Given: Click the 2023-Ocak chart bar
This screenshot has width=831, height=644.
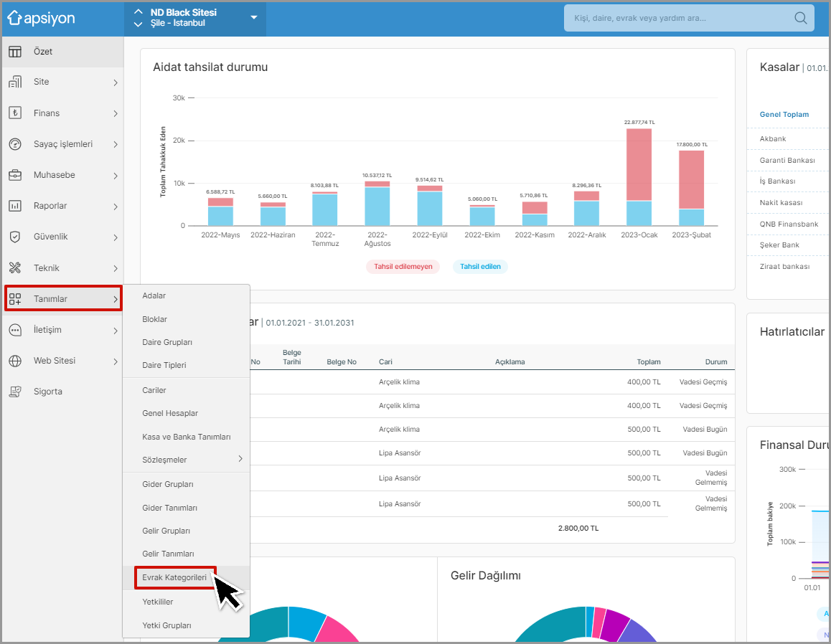Looking at the screenshot, I should pos(639,177).
